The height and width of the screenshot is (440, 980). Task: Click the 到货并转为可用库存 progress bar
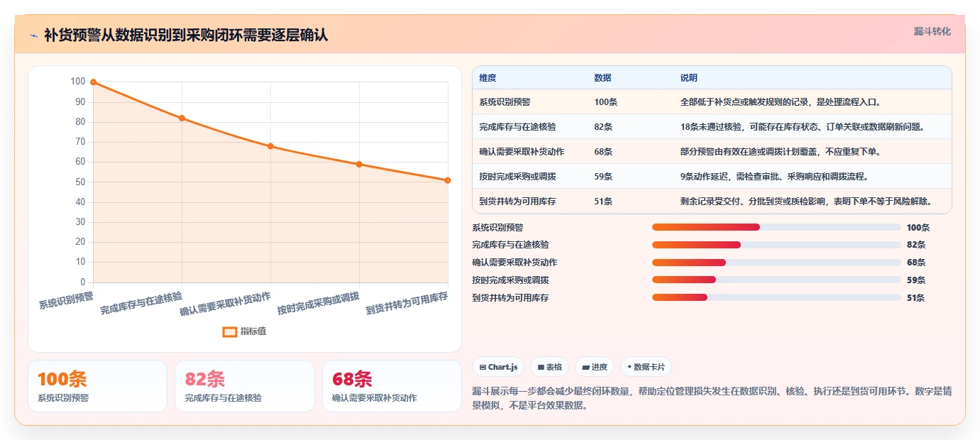pos(776,298)
